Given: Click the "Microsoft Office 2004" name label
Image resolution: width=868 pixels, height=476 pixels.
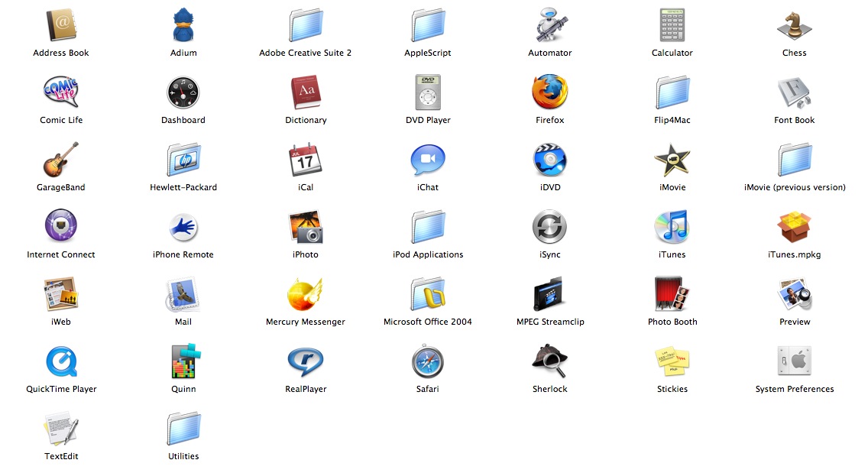Looking at the screenshot, I should 428,322.
